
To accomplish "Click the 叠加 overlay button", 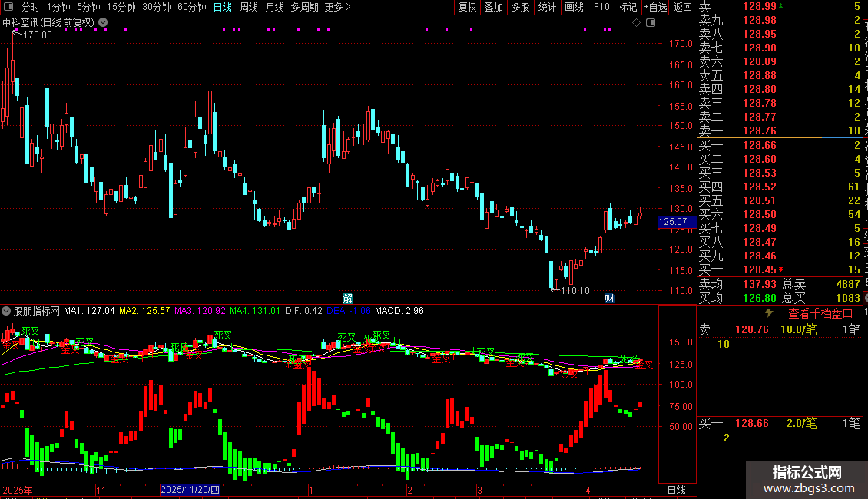I will (x=494, y=7).
